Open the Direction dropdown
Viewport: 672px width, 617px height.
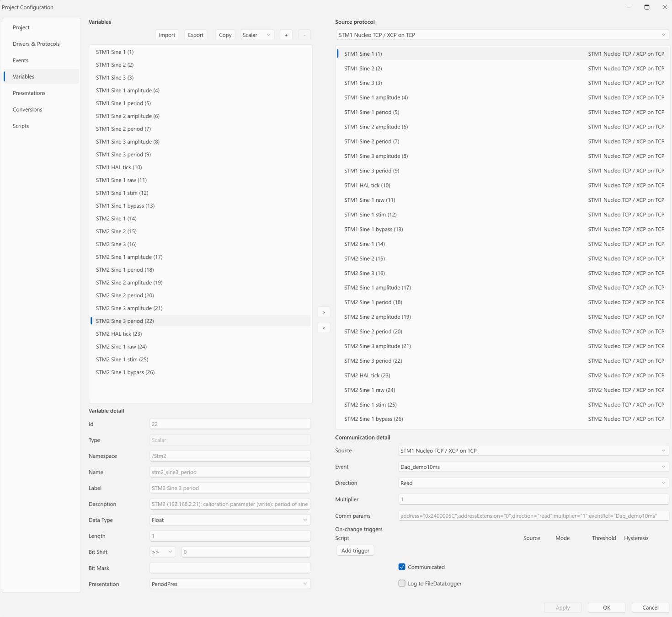click(533, 483)
